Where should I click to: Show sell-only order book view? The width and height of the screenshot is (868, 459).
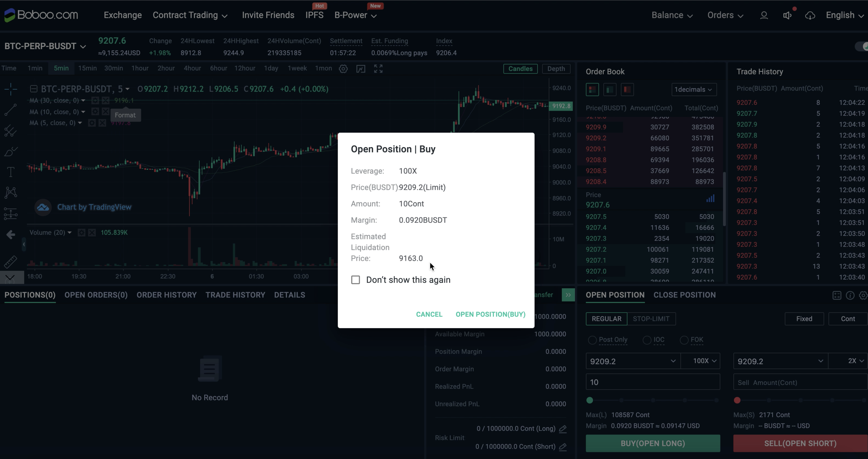627,89
